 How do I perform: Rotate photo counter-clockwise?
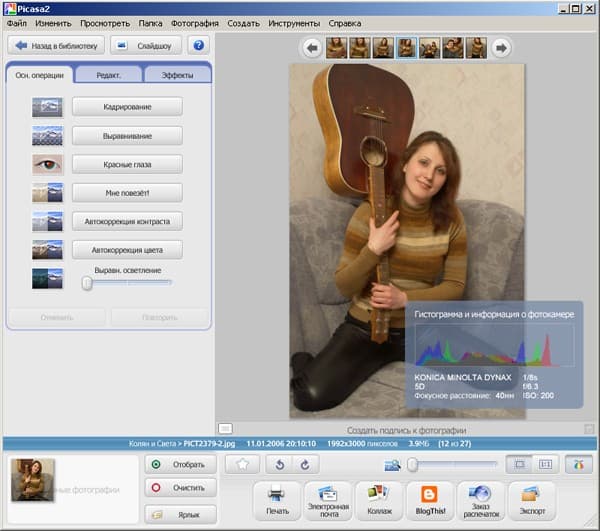coord(280,464)
